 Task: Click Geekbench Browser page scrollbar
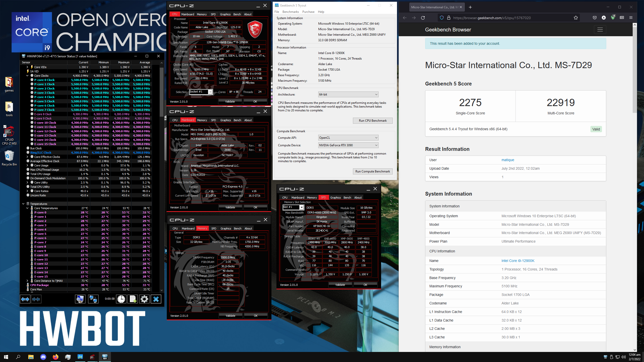pos(634,70)
